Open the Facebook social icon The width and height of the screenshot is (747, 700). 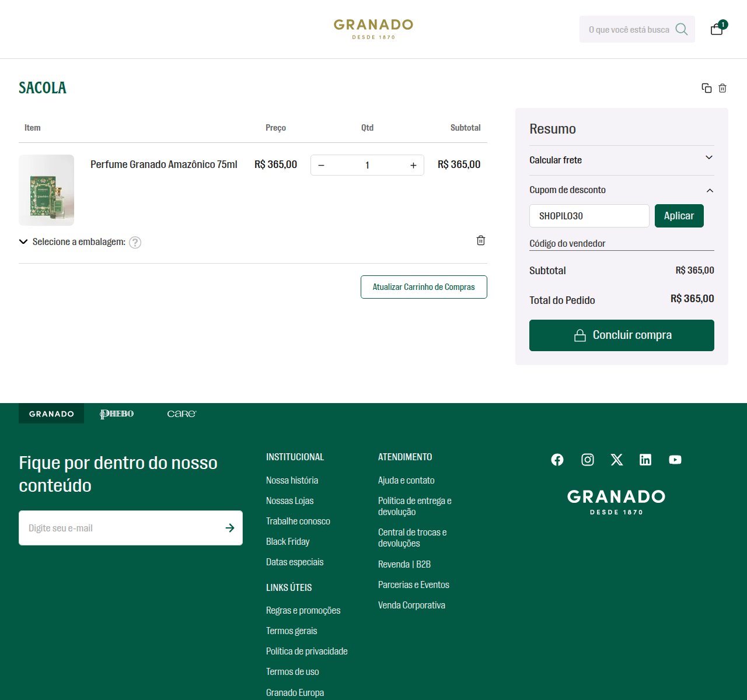tap(557, 460)
